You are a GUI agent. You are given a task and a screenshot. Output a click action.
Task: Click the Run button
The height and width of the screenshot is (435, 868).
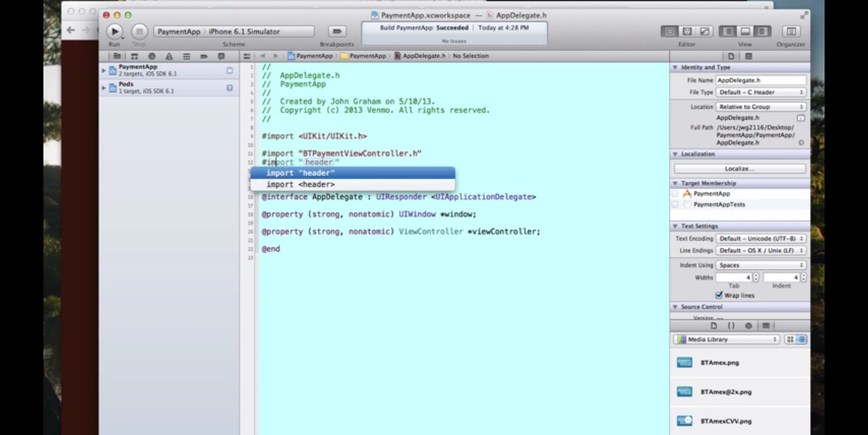pos(115,31)
